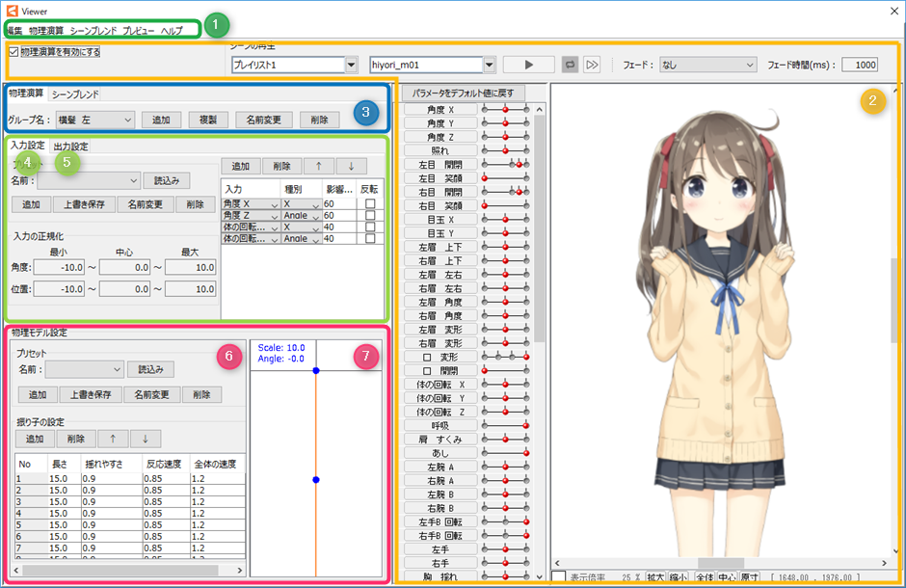Viewport: 906px width, 588px height.
Task: Click the parameter list vertical scrollbar thumb
Action: [539, 228]
